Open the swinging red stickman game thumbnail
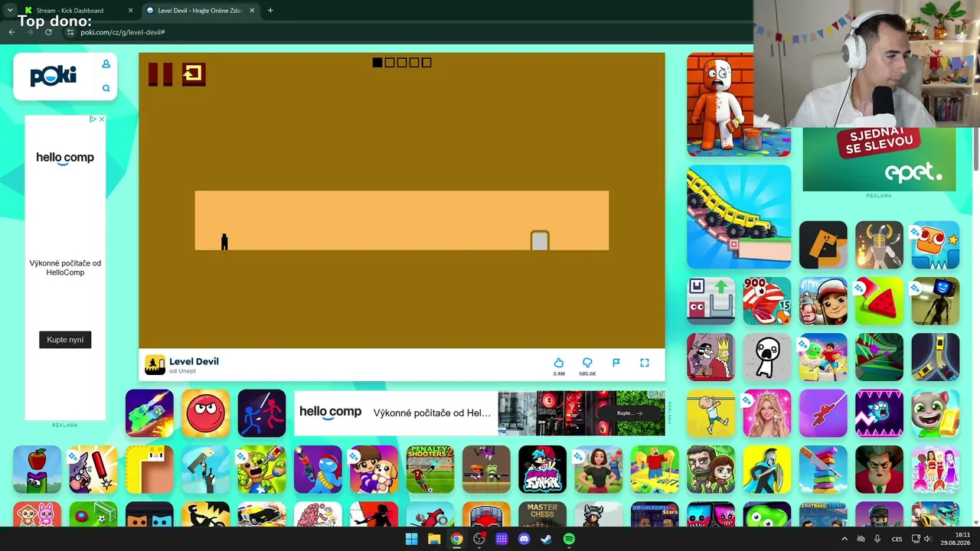 [823, 413]
